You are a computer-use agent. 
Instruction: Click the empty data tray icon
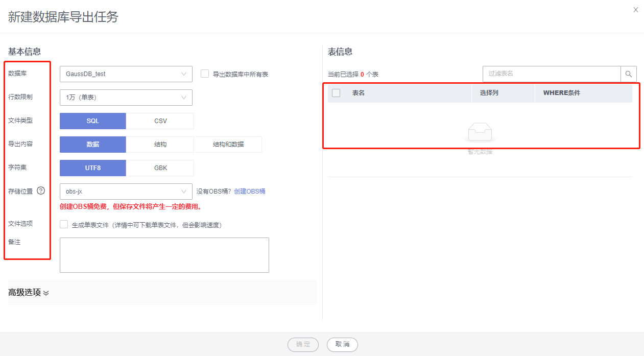[x=480, y=133]
